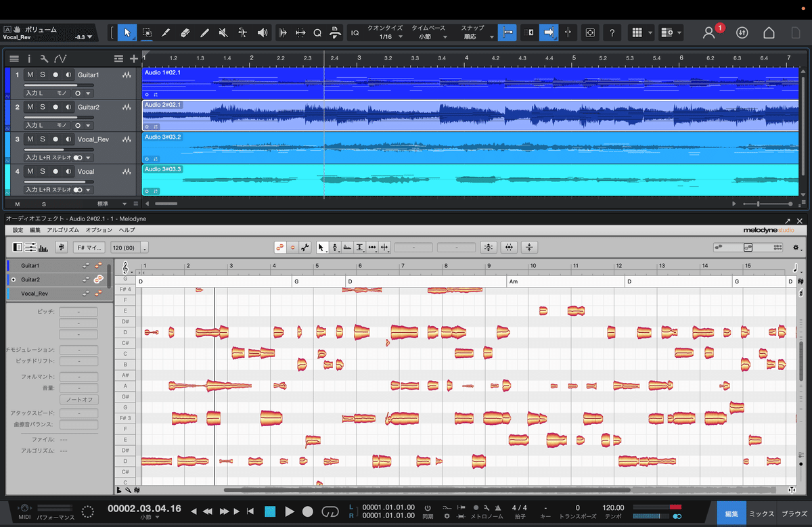The image size is (812, 527).
Task: Select the listen tool (speaker icon)
Action: [x=261, y=32]
